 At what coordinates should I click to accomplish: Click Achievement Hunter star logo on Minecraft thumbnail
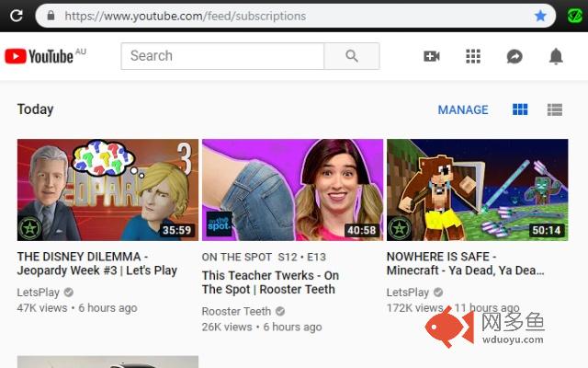click(400, 228)
